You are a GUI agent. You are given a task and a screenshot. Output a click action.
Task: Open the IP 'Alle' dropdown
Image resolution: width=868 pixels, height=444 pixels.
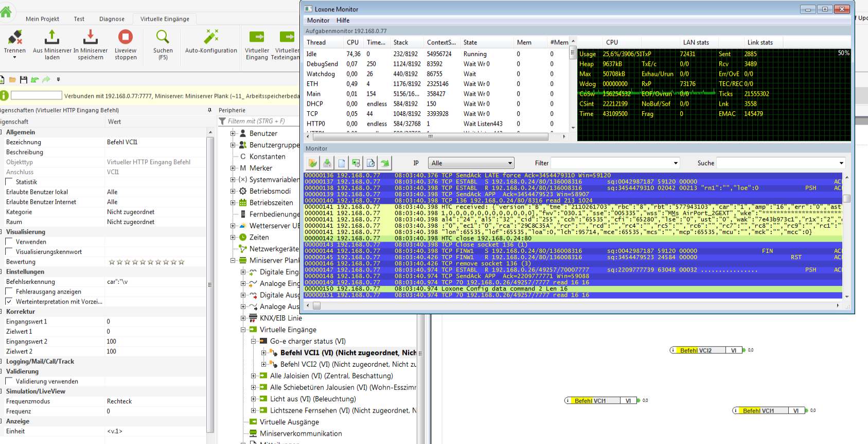pos(472,163)
